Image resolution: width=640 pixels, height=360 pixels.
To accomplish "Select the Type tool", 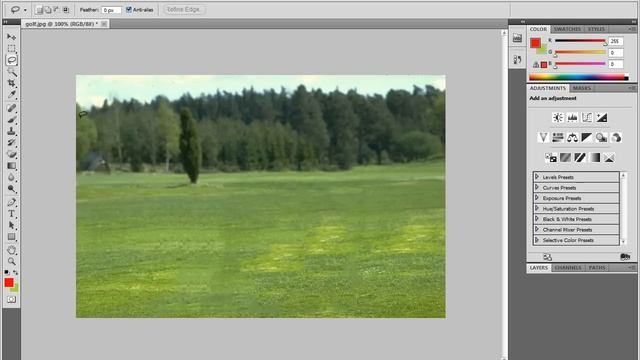I will click(x=11, y=213).
